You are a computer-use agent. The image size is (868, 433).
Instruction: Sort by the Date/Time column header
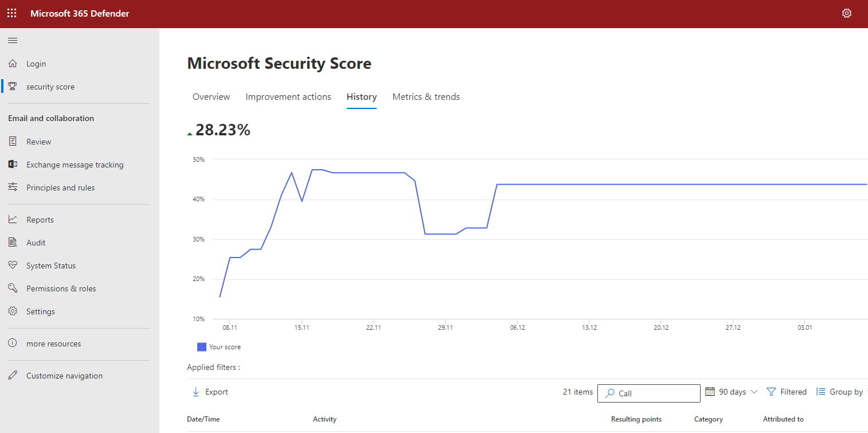click(x=204, y=419)
